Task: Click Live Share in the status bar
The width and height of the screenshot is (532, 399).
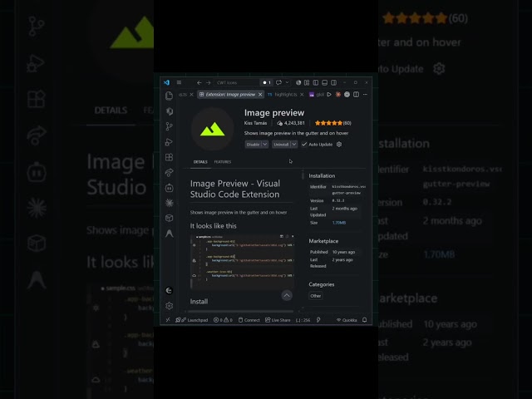Action: pos(278,320)
